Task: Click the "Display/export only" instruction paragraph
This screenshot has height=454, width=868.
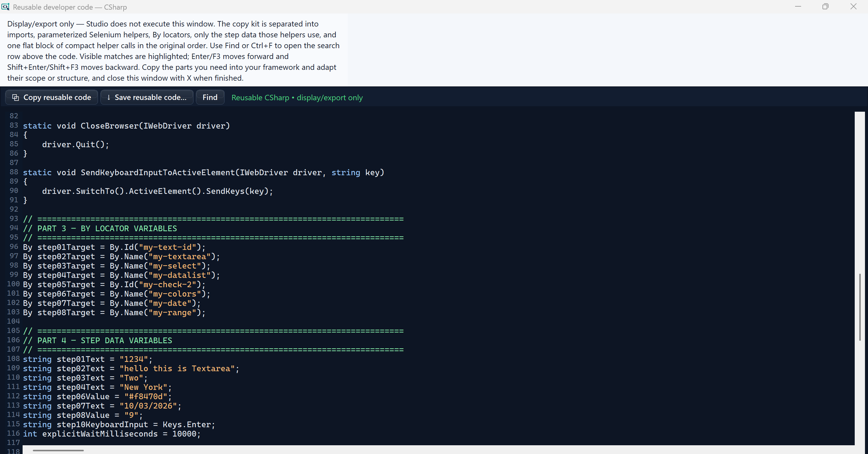Action: 174,51
